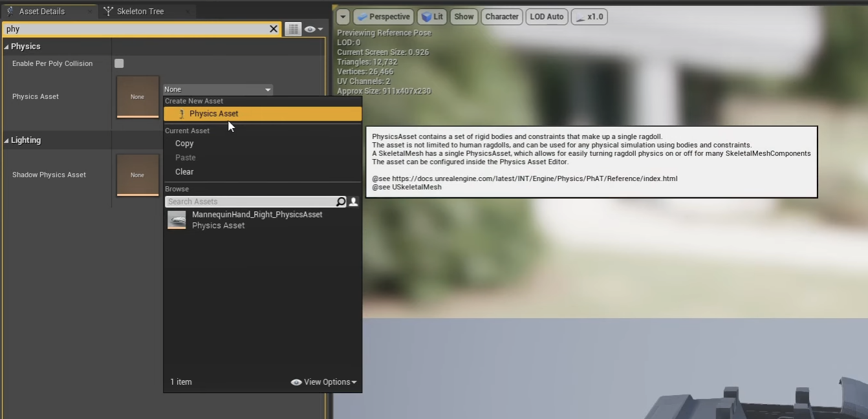The height and width of the screenshot is (419, 868).
Task: Click the 'Shadow Physics Asset' property label
Action: 49,175
